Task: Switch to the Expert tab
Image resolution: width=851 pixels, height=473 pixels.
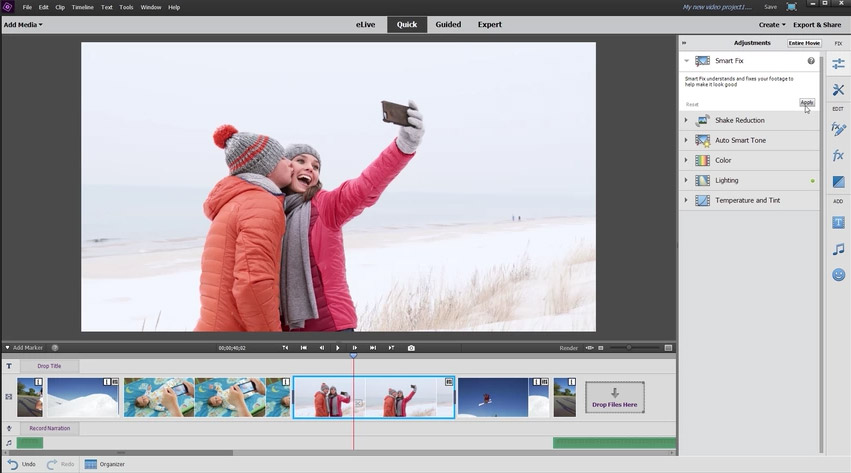Action: pos(490,25)
